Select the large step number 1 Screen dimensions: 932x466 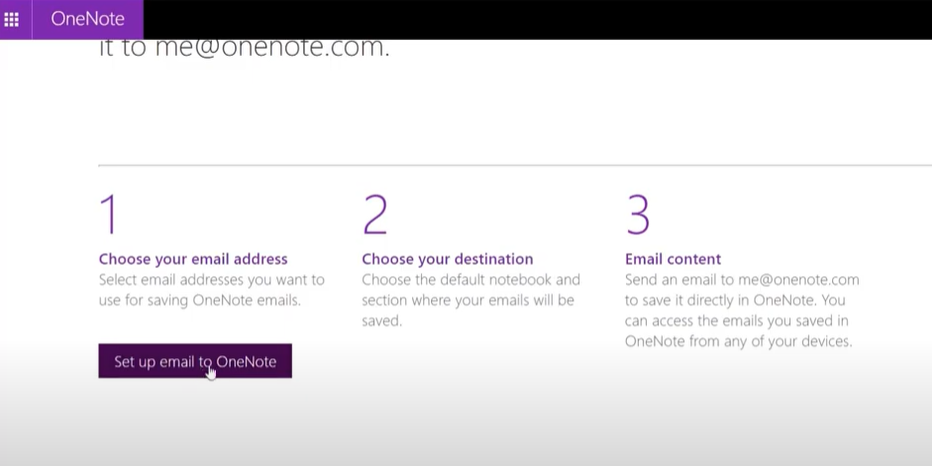(x=109, y=215)
